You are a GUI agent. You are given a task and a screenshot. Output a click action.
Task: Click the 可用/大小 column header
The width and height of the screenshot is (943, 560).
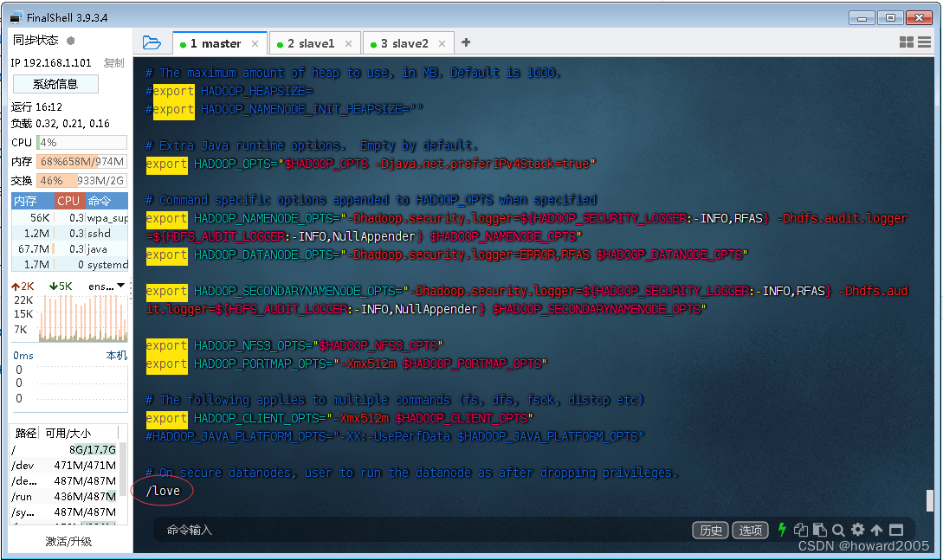[68, 434]
